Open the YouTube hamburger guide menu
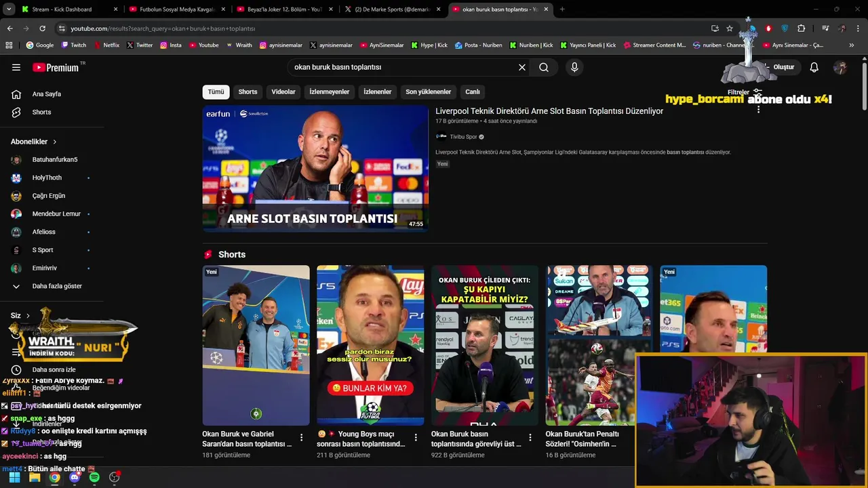This screenshot has width=868, height=488. [16, 67]
